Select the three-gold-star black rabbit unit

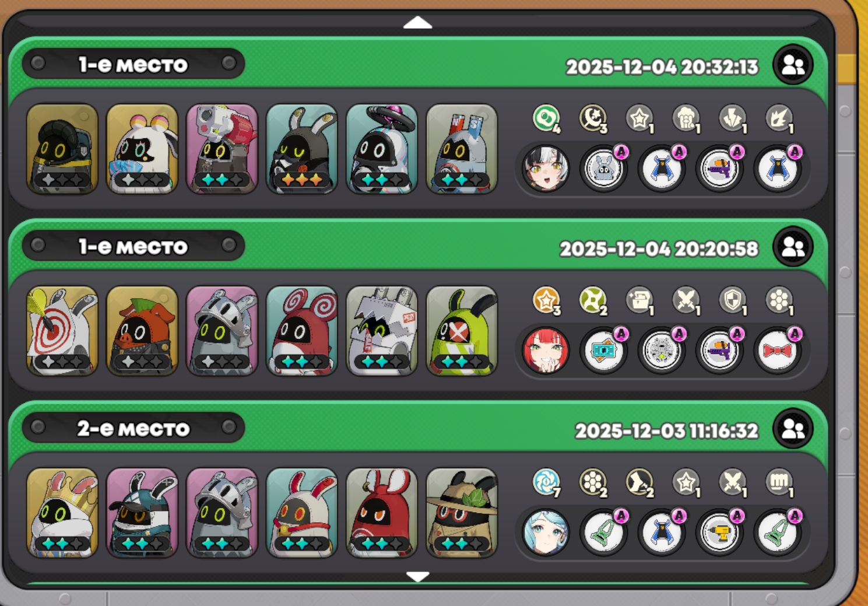(301, 149)
